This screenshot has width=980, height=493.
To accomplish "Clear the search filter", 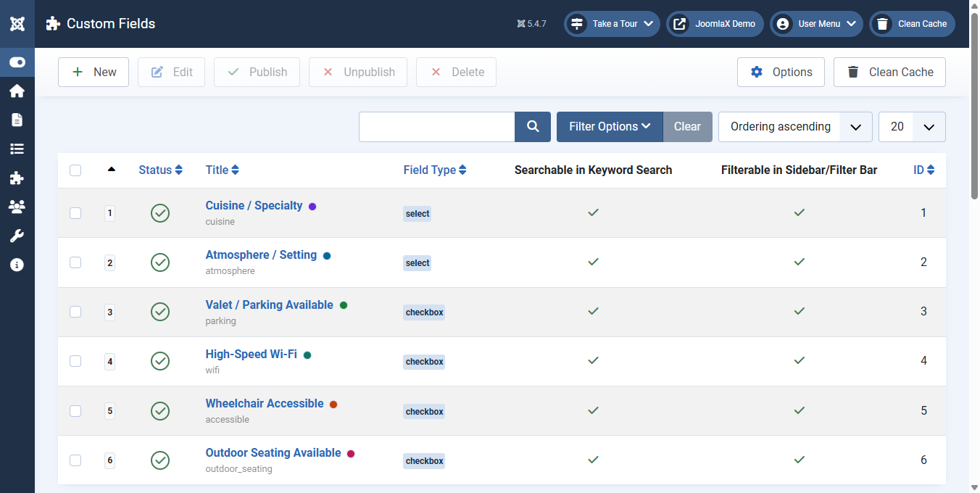I will [x=687, y=127].
